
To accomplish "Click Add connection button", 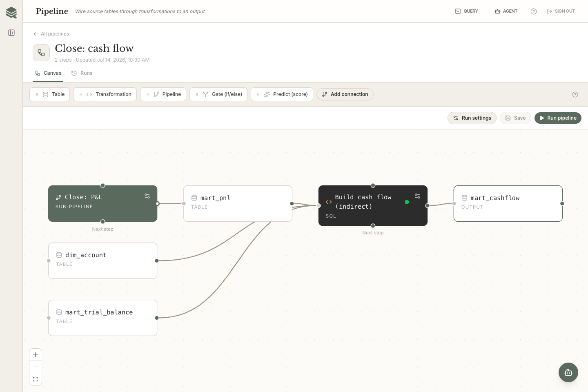I will 345,94.
